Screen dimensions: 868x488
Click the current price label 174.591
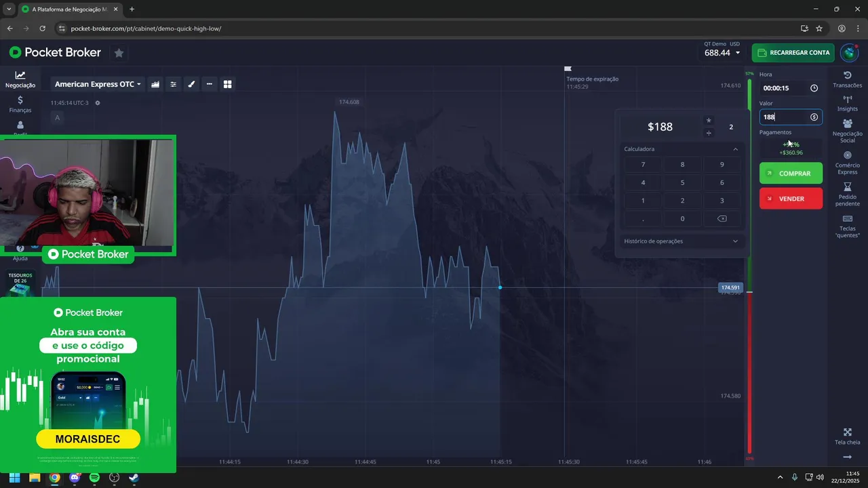point(730,288)
